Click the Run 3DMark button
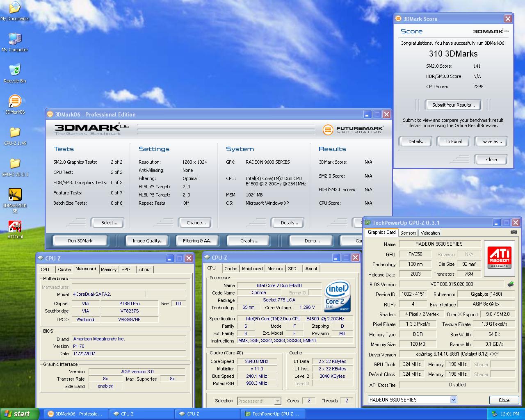Viewport: 525px width, 420px height. click(x=80, y=241)
